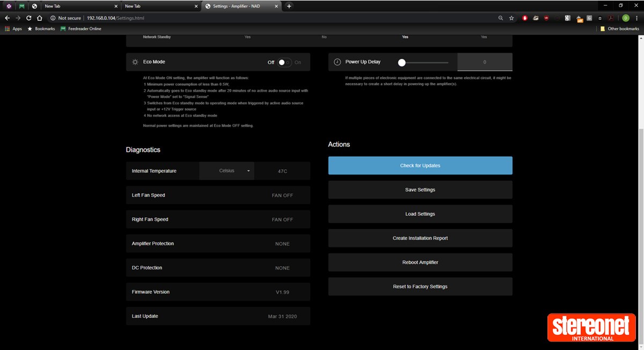This screenshot has height=350, width=644.
Task: Click the Network Standby row label
Action: click(157, 37)
